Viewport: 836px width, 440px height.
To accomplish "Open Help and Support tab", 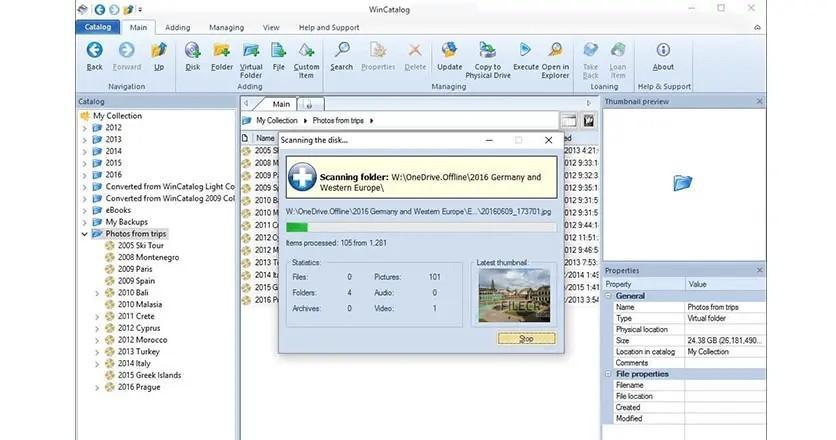I will 329,27.
